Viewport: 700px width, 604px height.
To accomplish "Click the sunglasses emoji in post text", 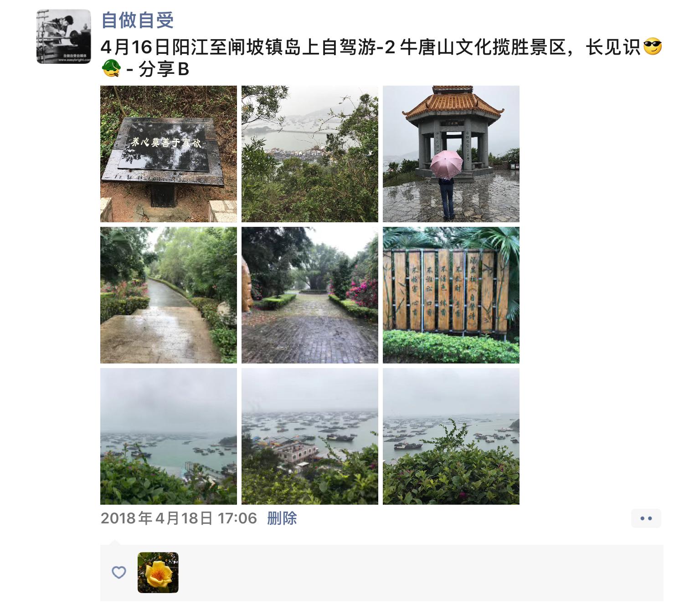I will point(652,47).
